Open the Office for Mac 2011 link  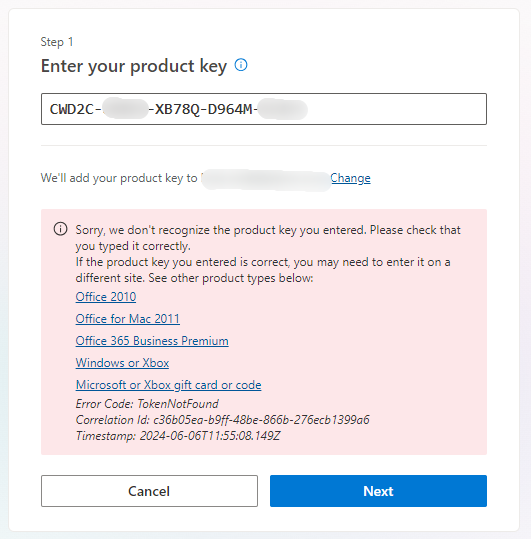[128, 319]
